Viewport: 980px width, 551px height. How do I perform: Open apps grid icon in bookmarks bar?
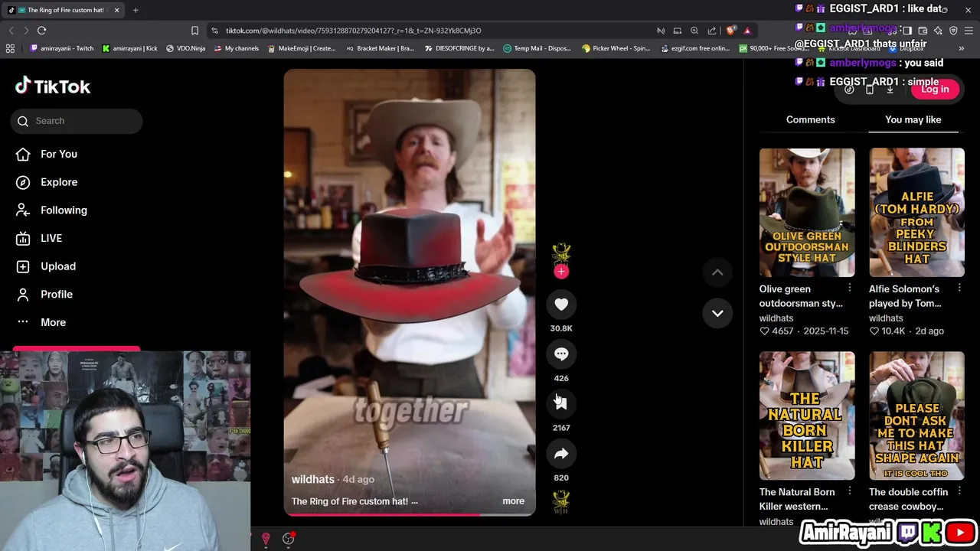[10, 48]
